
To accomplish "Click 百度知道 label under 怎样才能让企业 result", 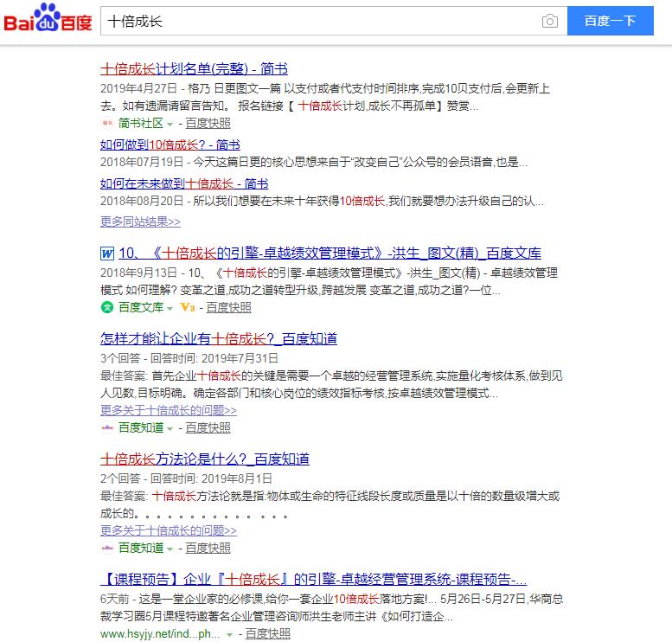I will click(x=141, y=427).
